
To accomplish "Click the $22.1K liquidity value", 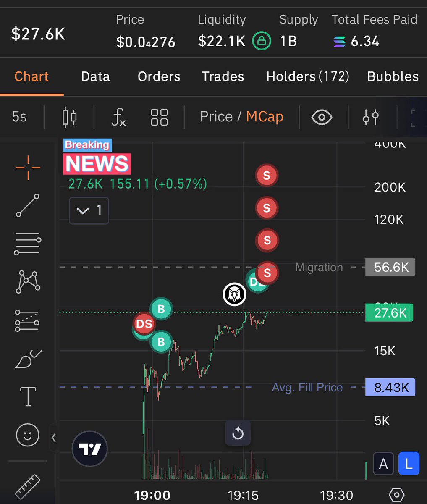I will (x=222, y=41).
